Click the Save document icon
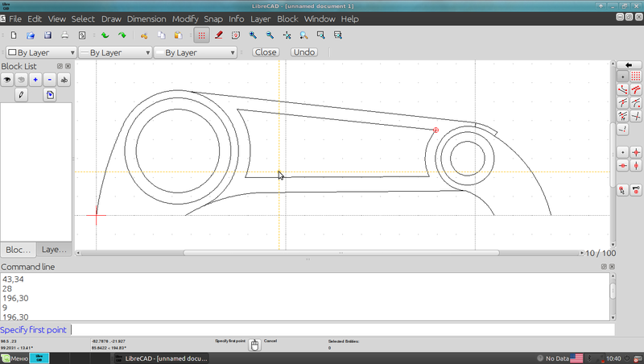The height and width of the screenshot is (364, 644). coord(47,35)
